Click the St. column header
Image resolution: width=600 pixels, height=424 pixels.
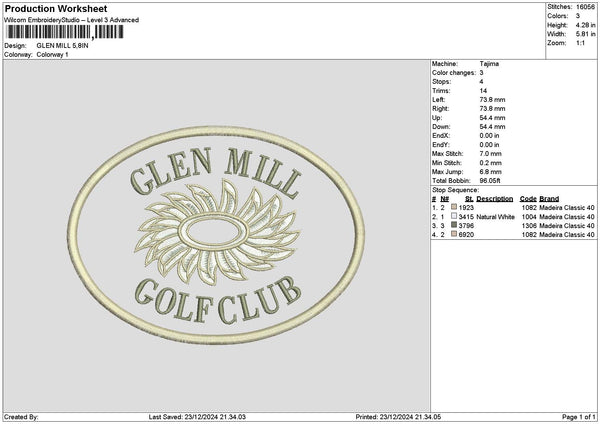tap(470, 199)
